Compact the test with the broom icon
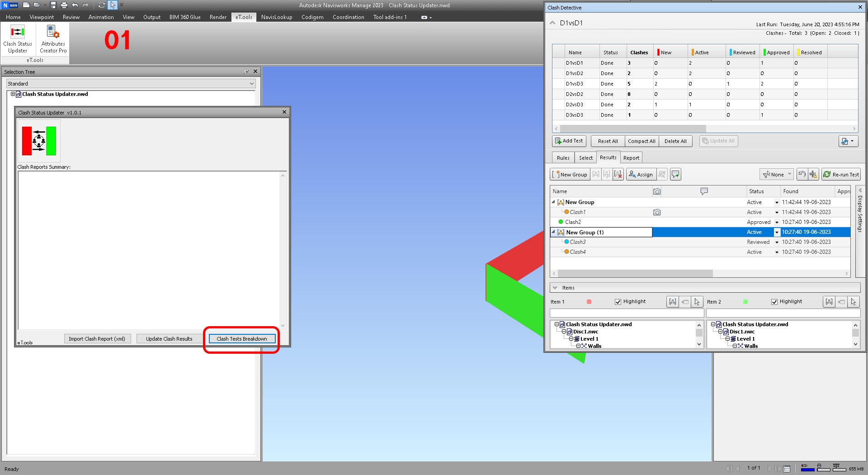The width and height of the screenshot is (868, 475). pos(813,174)
